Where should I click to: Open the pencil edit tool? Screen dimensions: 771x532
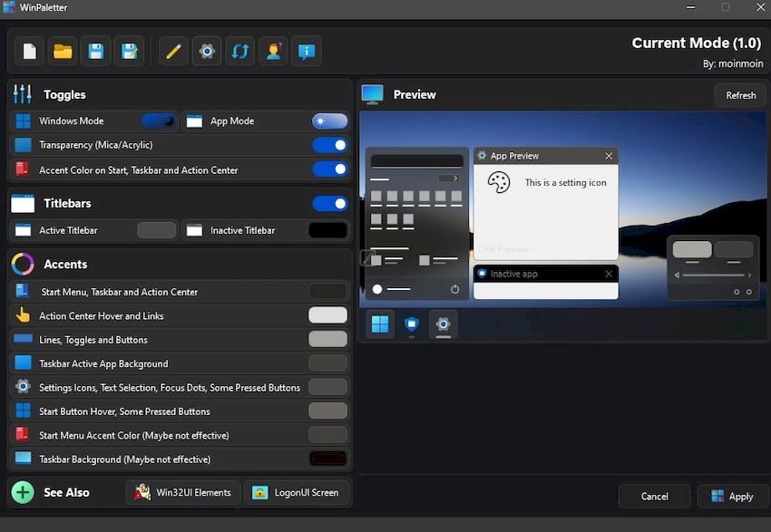click(x=172, y=51)
